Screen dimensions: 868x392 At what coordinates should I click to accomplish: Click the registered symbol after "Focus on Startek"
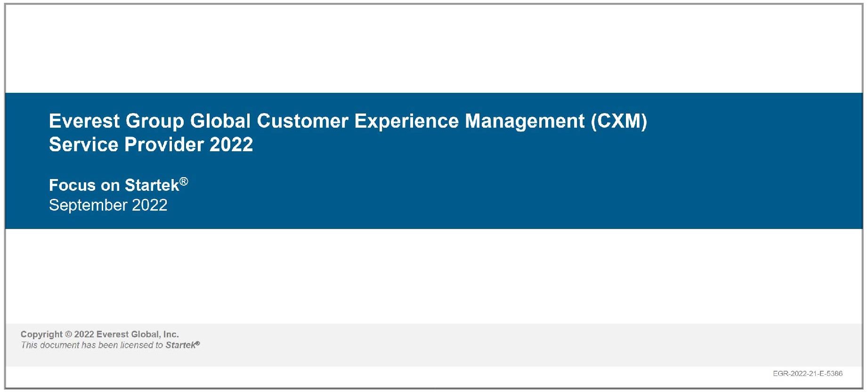click(x=184, y=181)
